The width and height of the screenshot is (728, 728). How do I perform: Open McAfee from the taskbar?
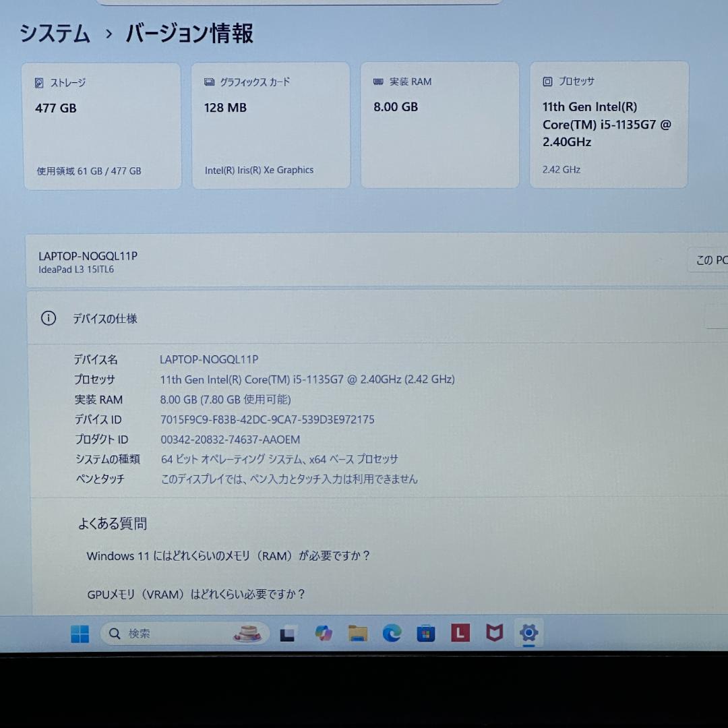tap(494, 633)
